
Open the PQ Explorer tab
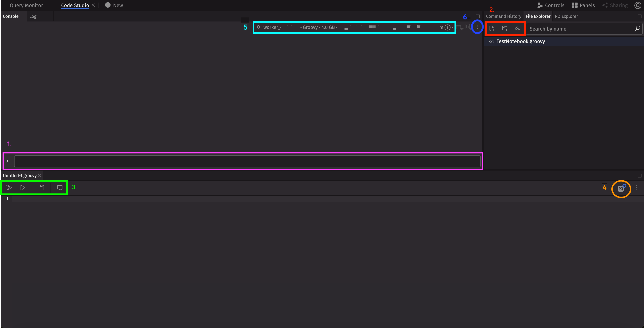[566, 16]
